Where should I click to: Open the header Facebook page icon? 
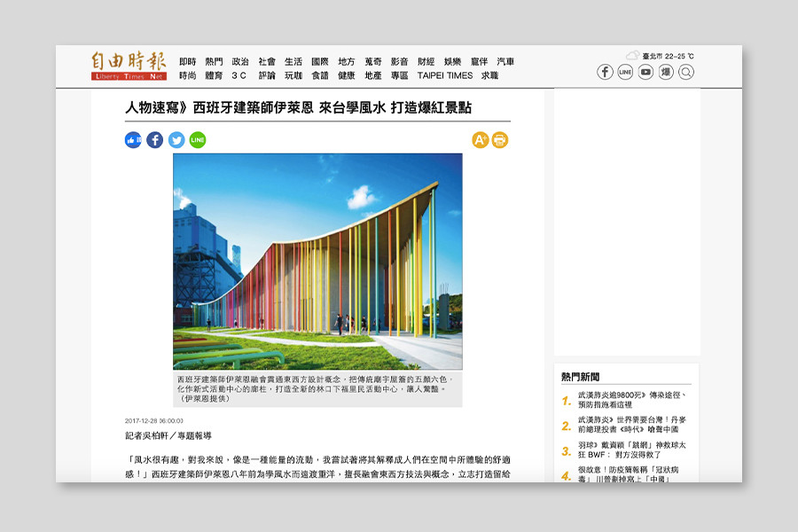tap(605, 72)
